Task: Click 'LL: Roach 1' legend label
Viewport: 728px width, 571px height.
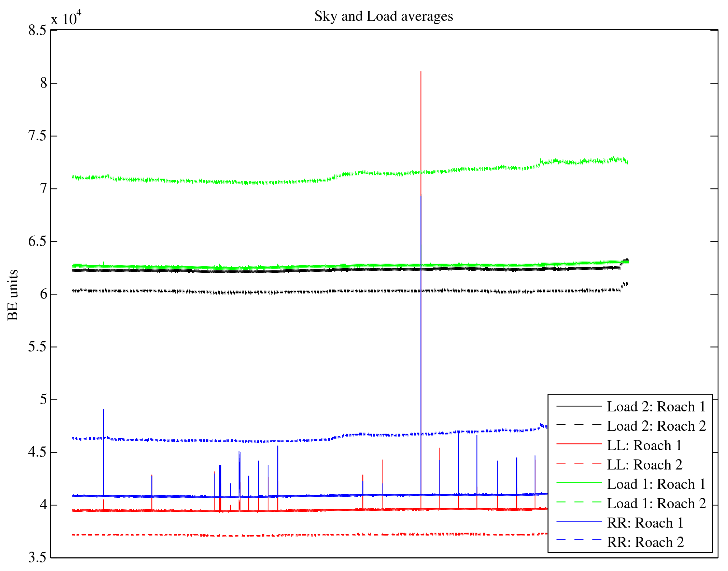Action: pyautogui.click(x=644, y=445)
